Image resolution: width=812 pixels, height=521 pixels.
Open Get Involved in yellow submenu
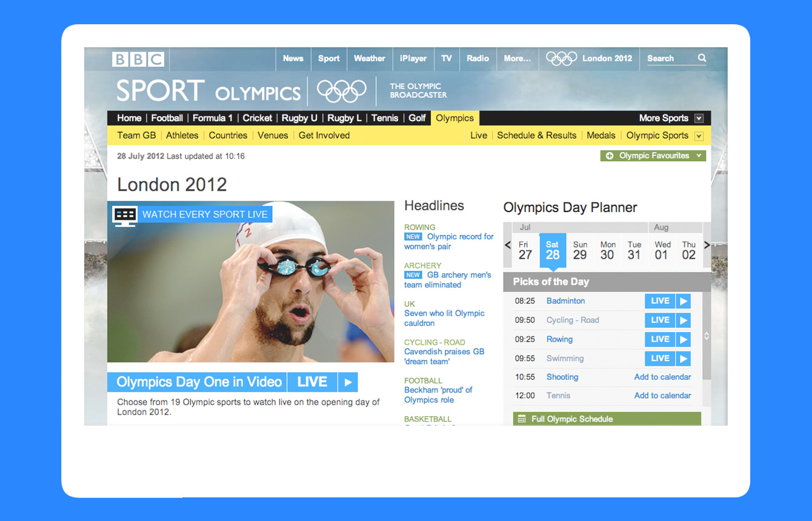click(x=324, y=136)
